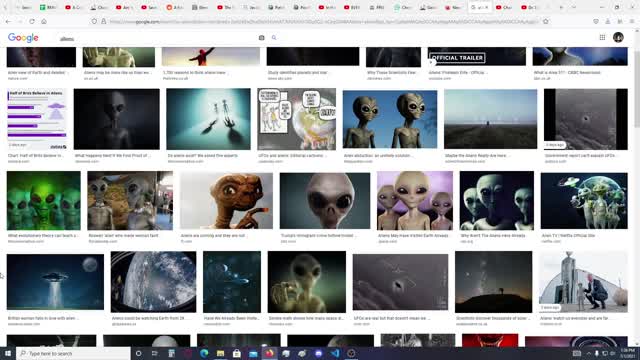Open 'Alien abduction: an unlikely solution' link
This screenshot has width=640, height=360.
[x=378, y=156]
